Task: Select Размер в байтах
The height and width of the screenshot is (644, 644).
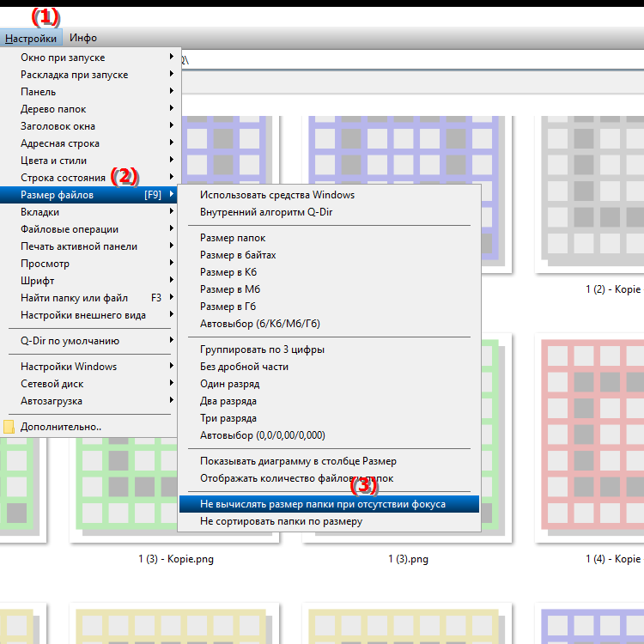Action: (238, 255)
